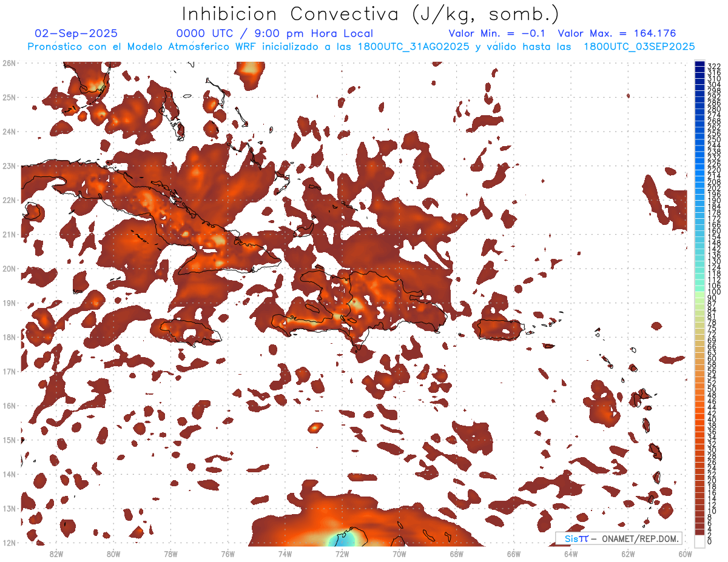Click the longitude label '62W'

tap(628, 553)
